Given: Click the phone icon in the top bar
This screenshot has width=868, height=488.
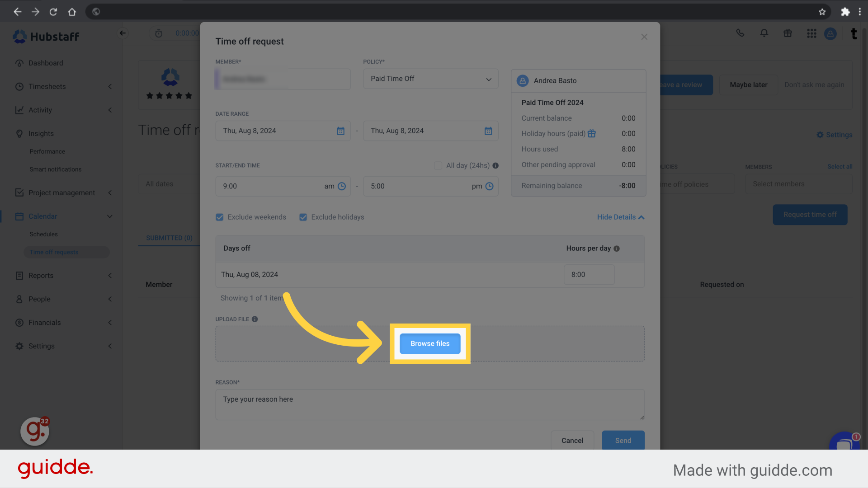Looking at the screenshot, I should pyautogui.click(x=740, y=33).
